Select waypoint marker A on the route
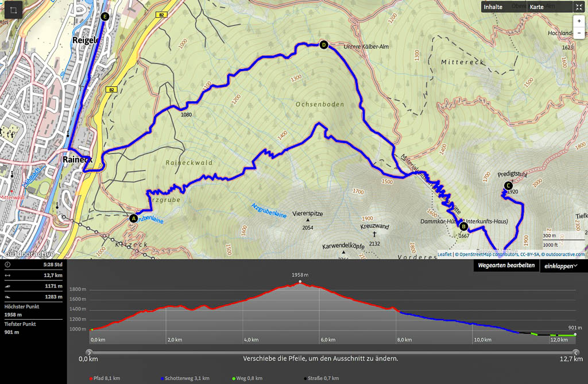The height and width of the screenshot is (384, 588). [134, 218]
